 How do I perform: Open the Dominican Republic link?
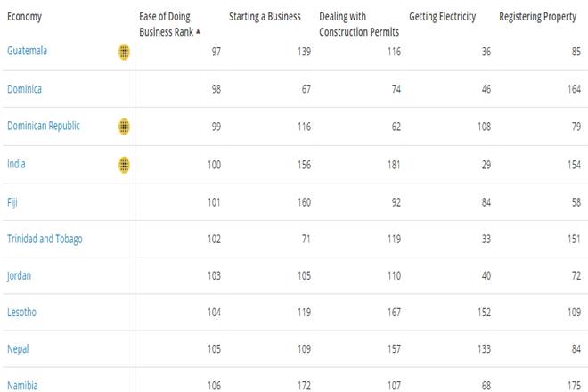point(44,126)
